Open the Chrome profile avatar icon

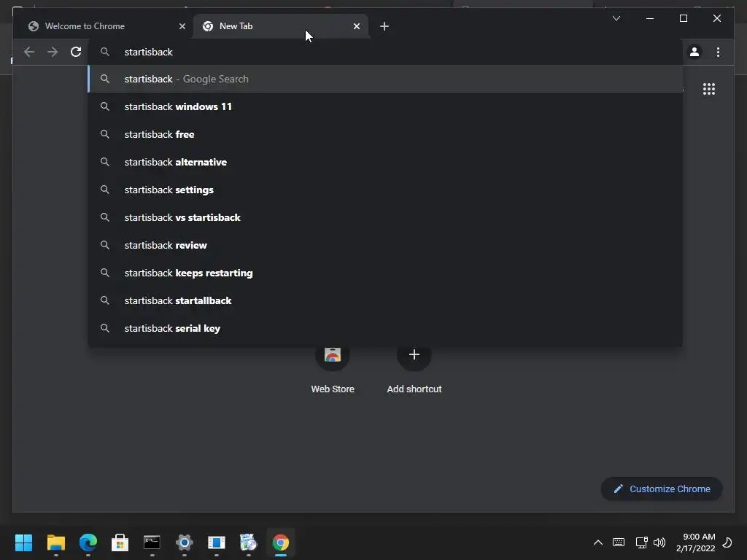pos(694,52)
